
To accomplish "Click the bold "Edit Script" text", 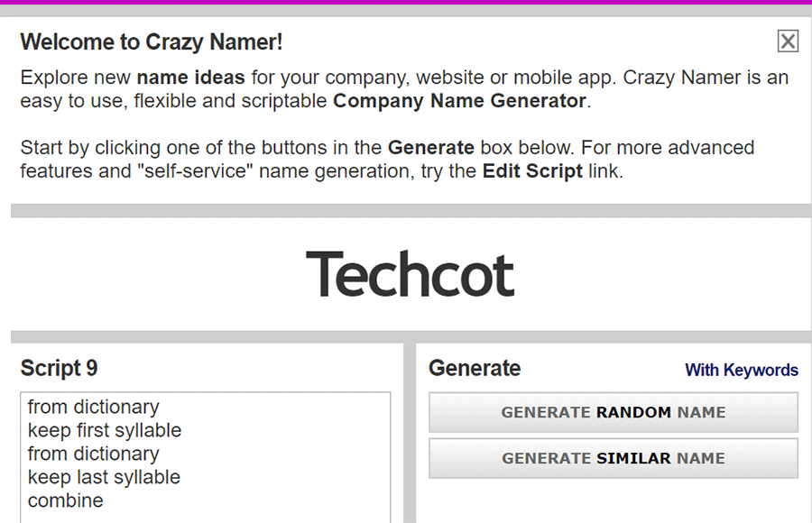I will click(532, 171).
